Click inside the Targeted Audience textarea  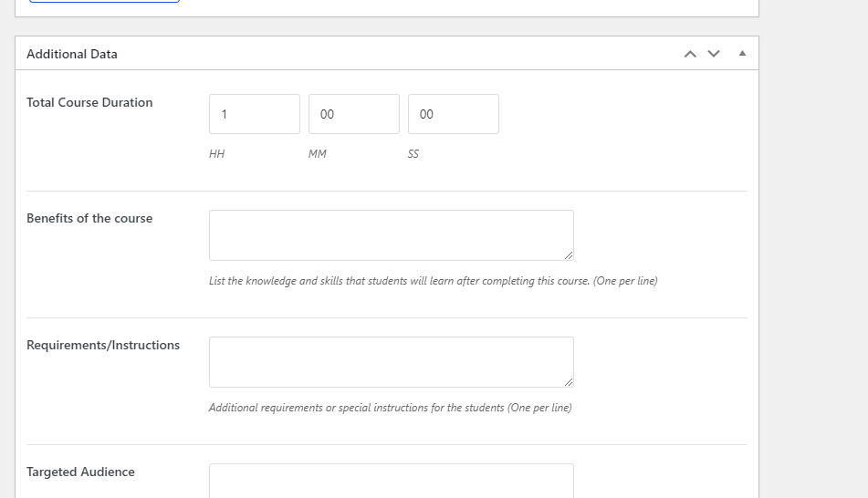pos(391,481)
